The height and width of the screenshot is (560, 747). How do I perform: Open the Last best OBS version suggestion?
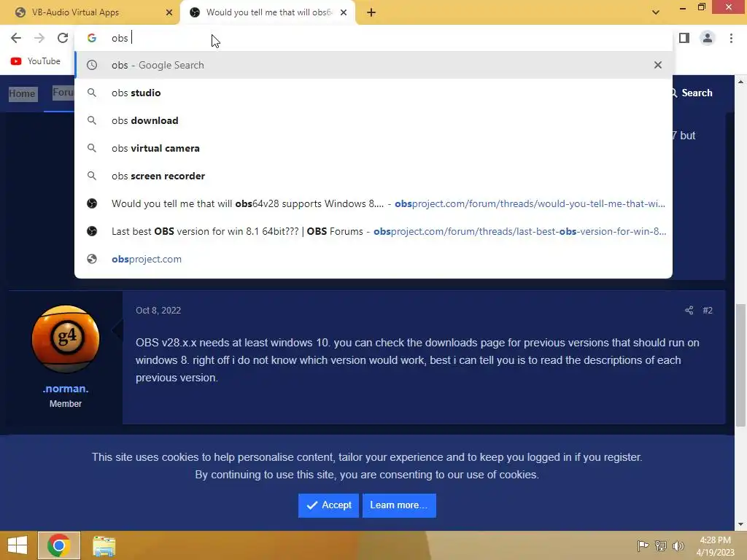373,231
